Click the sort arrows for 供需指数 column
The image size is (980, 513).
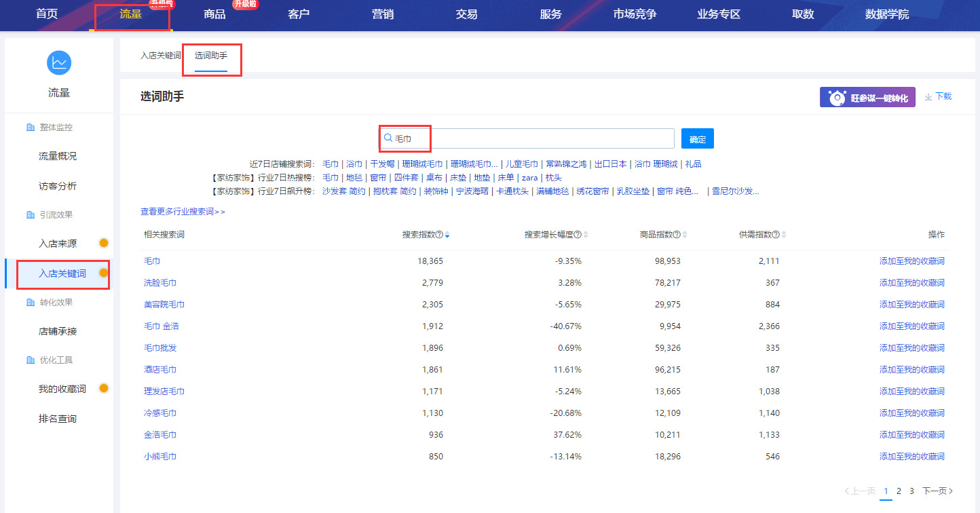click(x=784, y=235)
